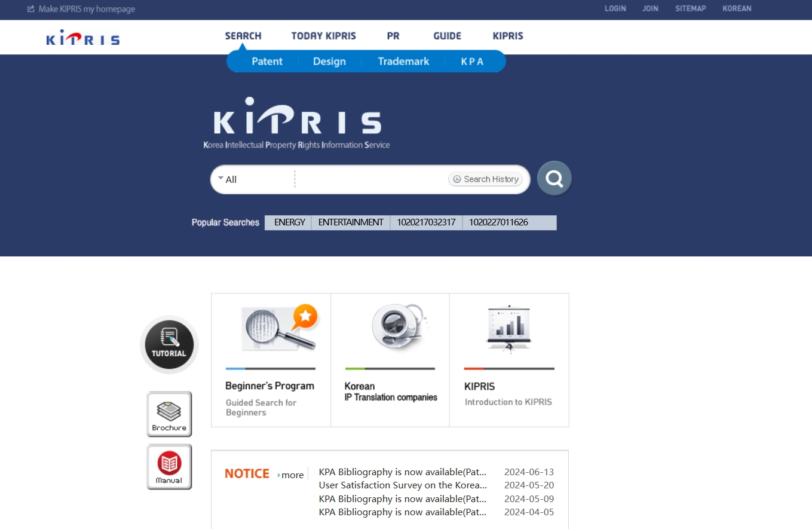
Task: Click Make KIPRIS my homepage
Action: 81,9
